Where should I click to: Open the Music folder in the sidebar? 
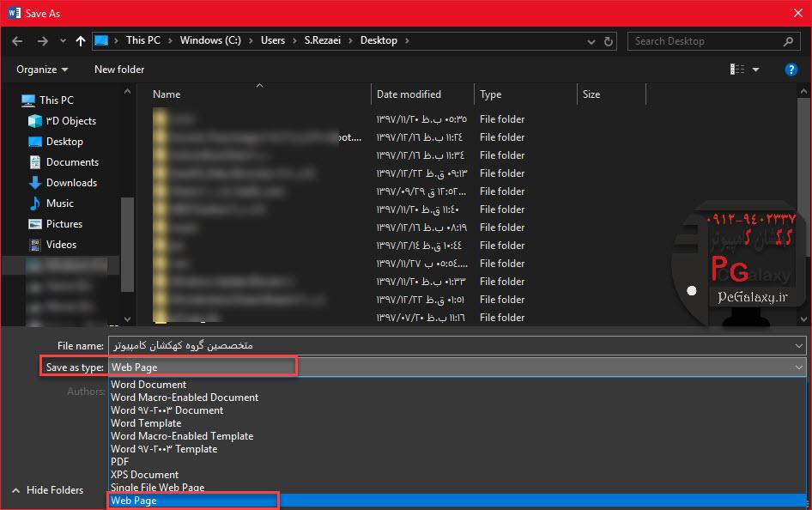tap(60, 203)
